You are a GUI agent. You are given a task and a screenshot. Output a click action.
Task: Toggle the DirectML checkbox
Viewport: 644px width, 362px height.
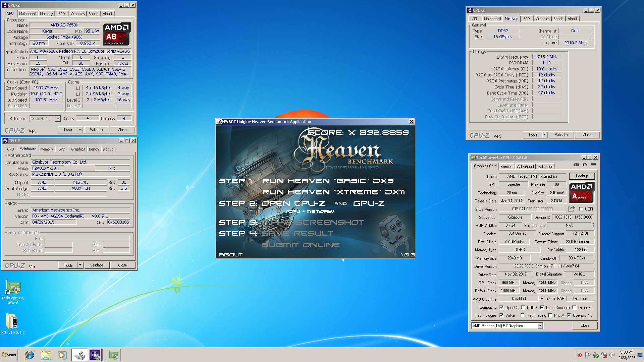click(574, 307)
